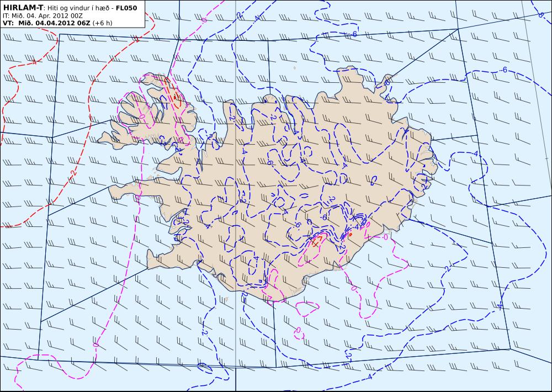Click the red -2 contour label west of Iceland
Viewport: 552px width, 392px height.
coord(73,173)
